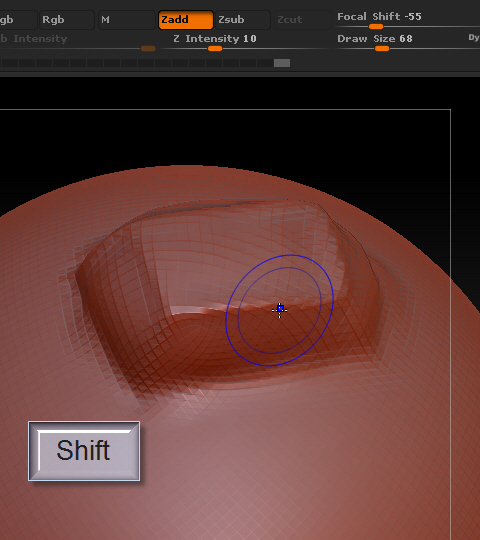Click the grey history timeline marker
Screen dimensions: 480x540
click(x=282, y=63)
